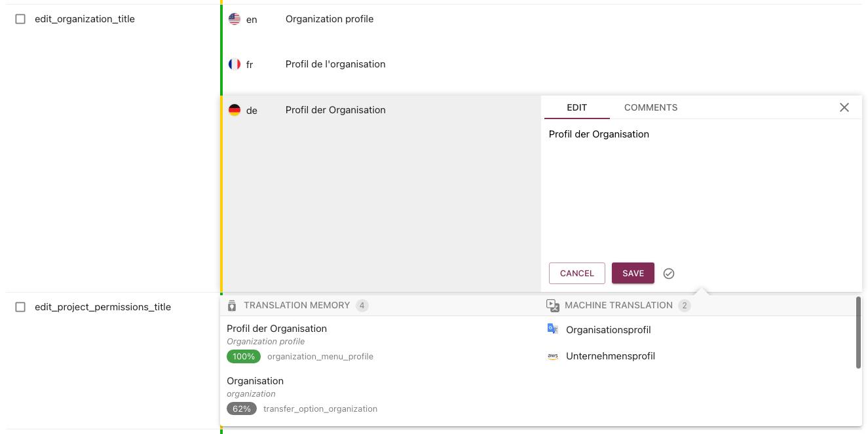Click the approve checkmark beside Save
This screenshot has width=868, height=434.
[x=669, y=273]
